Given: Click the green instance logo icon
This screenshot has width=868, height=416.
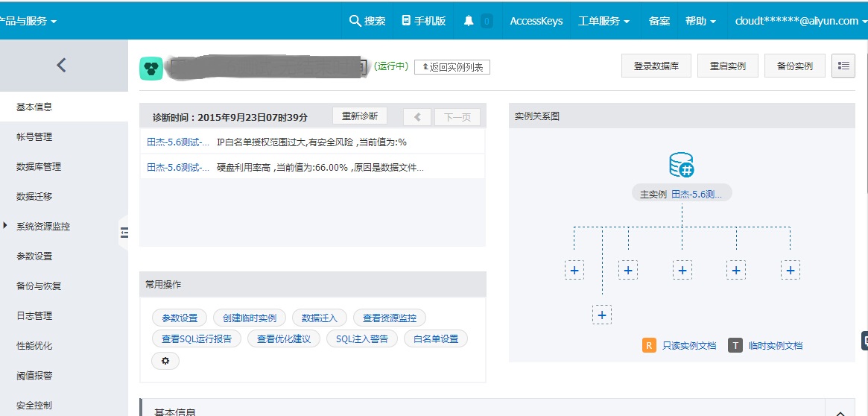Looking at the screenshot, I should pos(151,69).
